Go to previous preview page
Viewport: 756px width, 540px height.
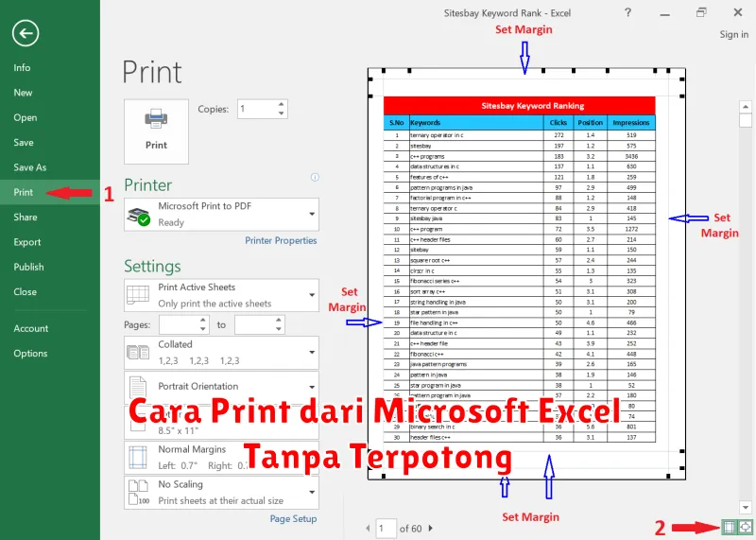[x=368, y=529]
